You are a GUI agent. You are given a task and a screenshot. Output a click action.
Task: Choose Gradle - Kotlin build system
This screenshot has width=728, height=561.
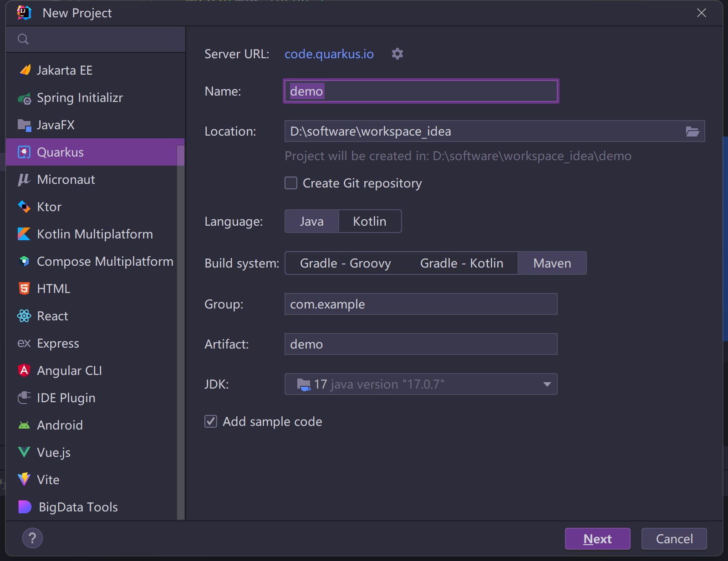tap(462, 263)
